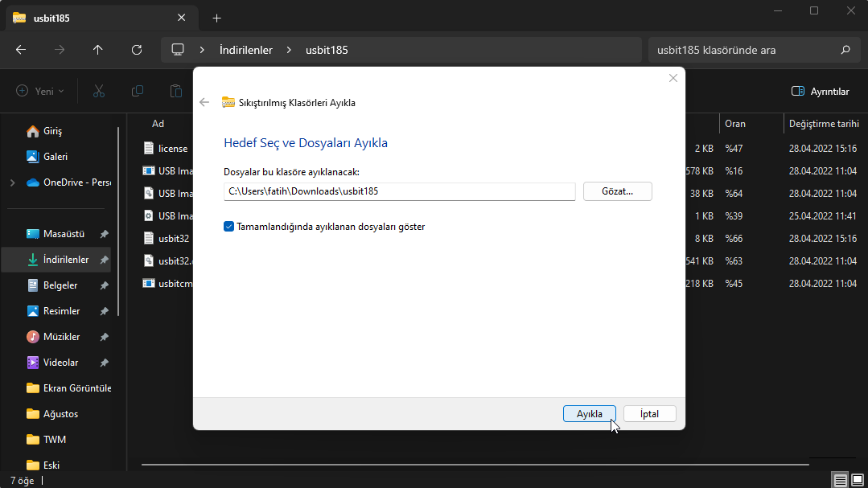Click the destination folder path field
The width and height of the screenshot is (868, 488).
click(399, 191)
